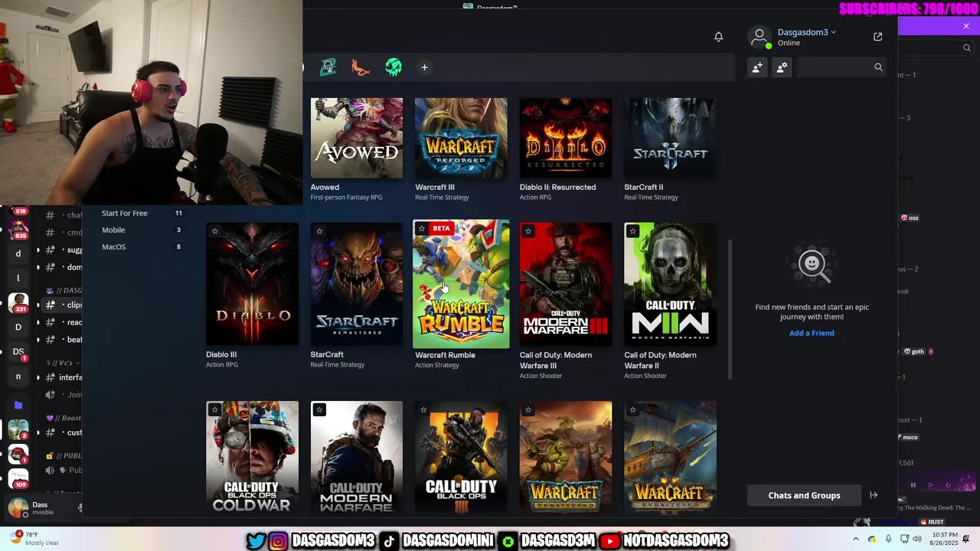Click search icon in background window
The image size is (980, 551).
click(x=967, y=47)
